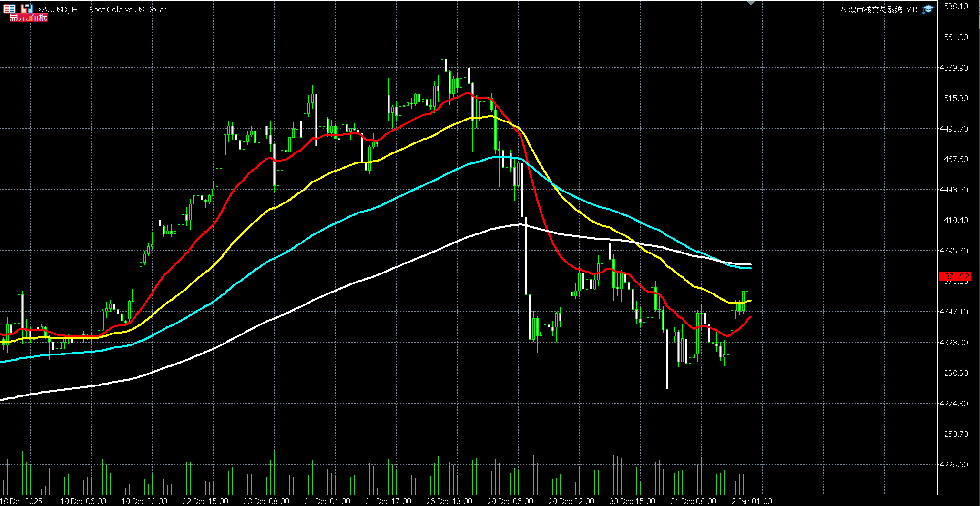
Task: Click the 4515.80 price scale label
Action: pos(953,98)
